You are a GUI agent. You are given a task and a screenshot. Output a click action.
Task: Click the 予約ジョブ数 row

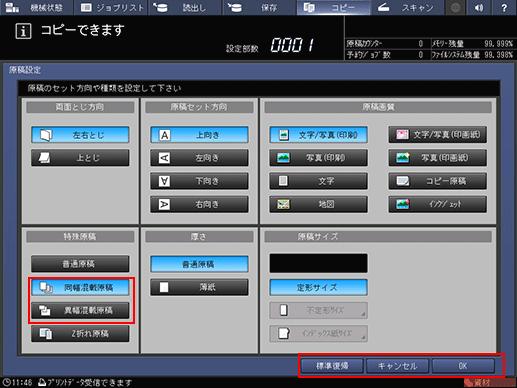click(x=388, y=55)
